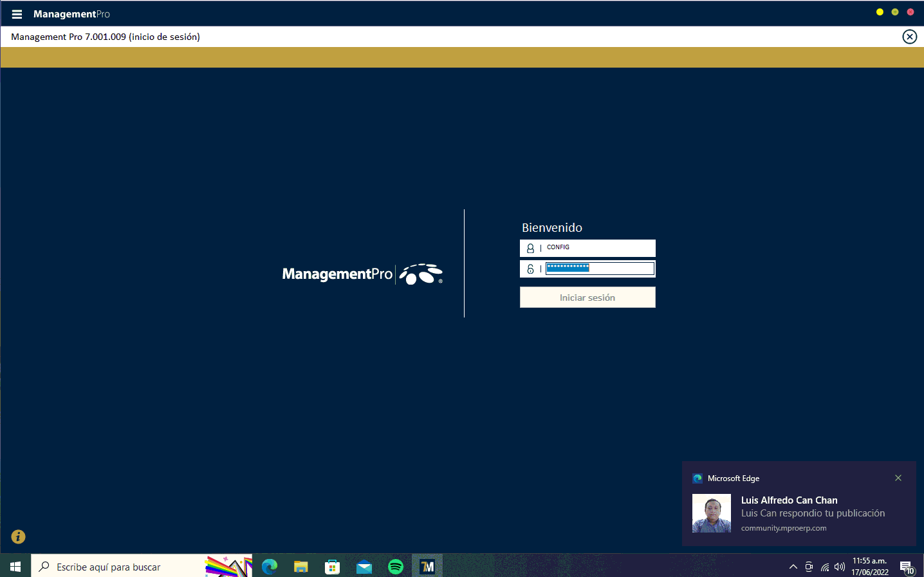
Task: Open File Explorer from the taskbar
Action: click(x=301, y=567)
